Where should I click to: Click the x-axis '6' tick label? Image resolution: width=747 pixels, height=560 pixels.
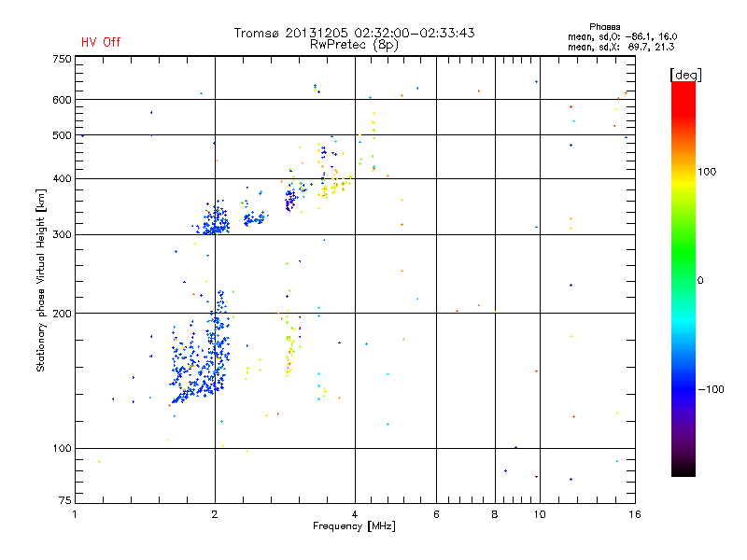coord(436,514)
